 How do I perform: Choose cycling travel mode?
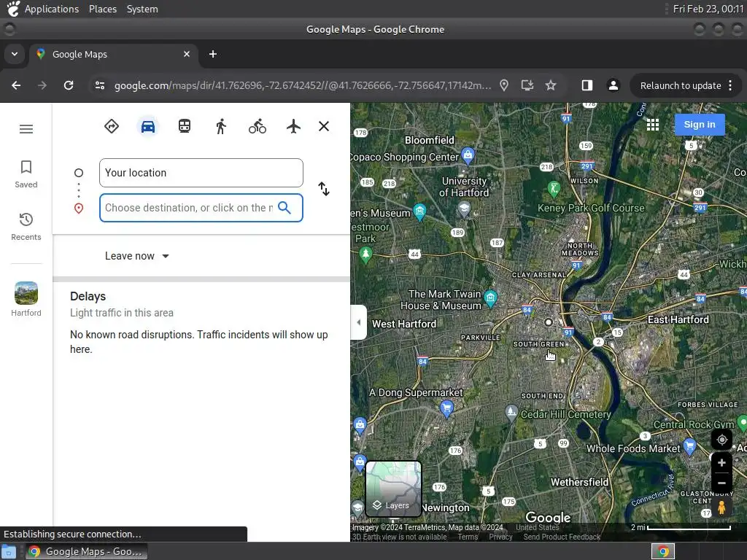258,126
